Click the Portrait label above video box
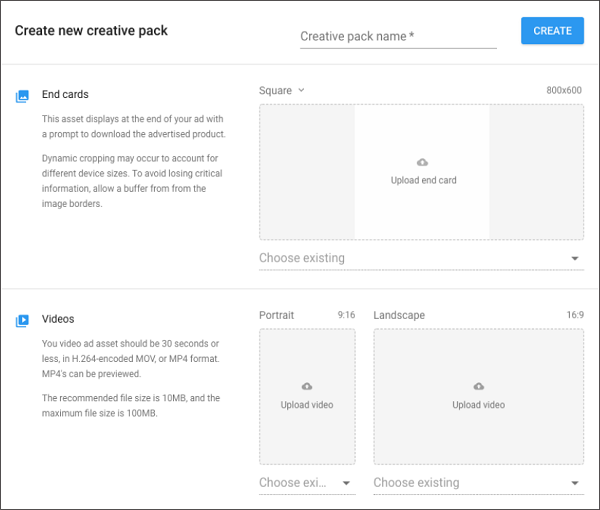Image resolution: width=600 pixels, height=510 pixels. [x=277, y=315]
